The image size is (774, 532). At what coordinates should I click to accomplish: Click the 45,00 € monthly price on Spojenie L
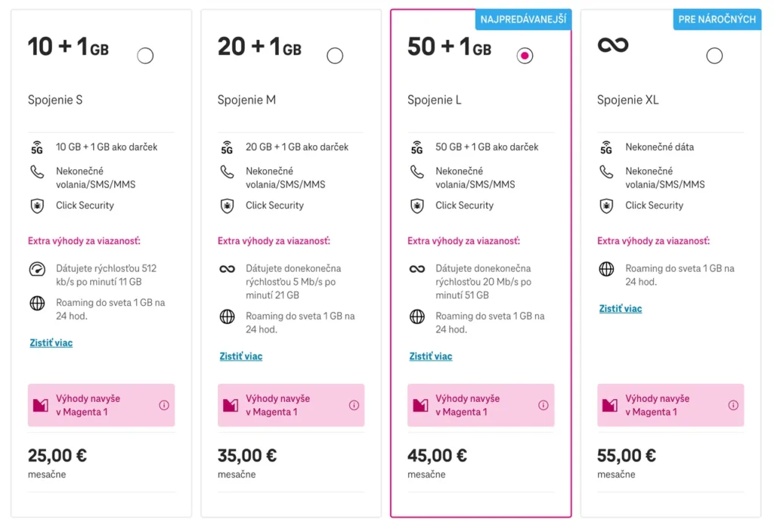click(x=437, y=455)
